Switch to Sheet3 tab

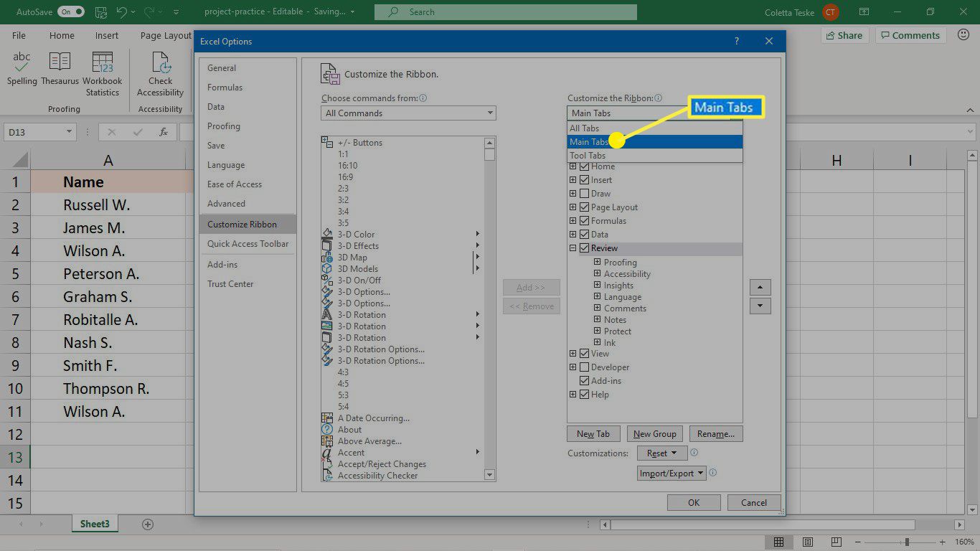point(95,524)
